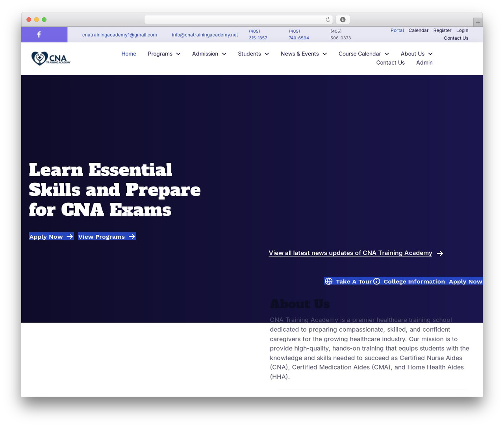Viewport: 504px width, 427px height.
Task: Click info@cnatrainingacademy.net email link
Action: 205,35
